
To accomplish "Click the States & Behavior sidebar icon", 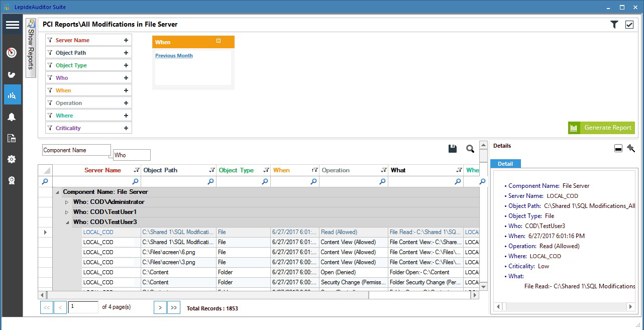I will 12,74.
